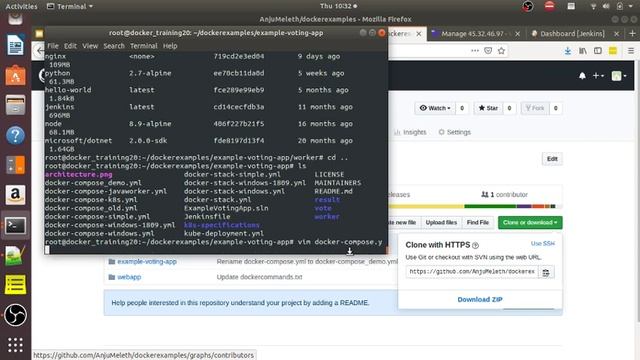Open the Edit menu in the terminal
640x360 pixels.
70,46
